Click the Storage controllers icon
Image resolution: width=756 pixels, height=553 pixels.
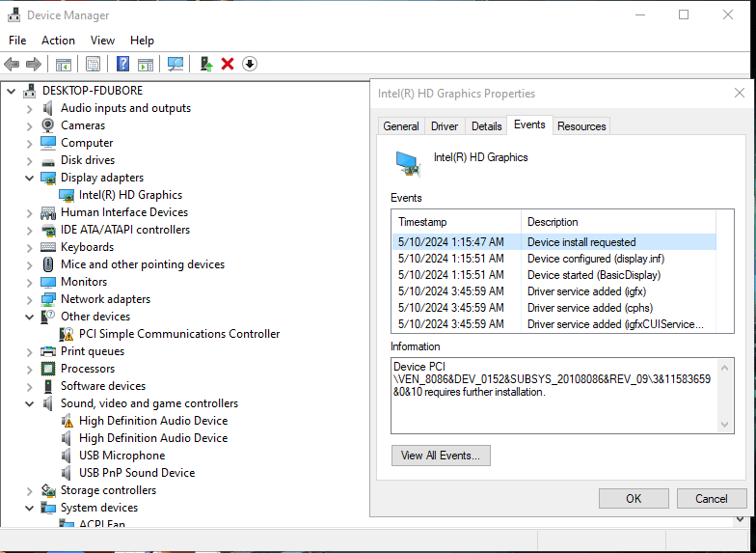point(48,490)
